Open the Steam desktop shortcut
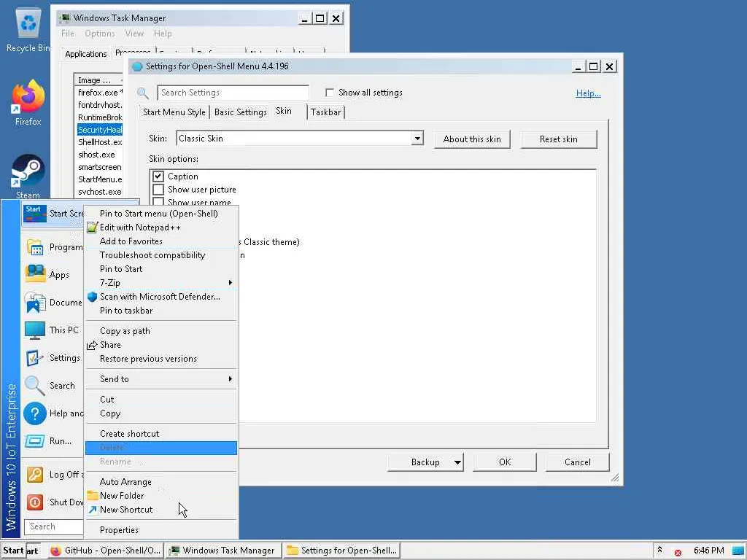 (x=28, y=176)
